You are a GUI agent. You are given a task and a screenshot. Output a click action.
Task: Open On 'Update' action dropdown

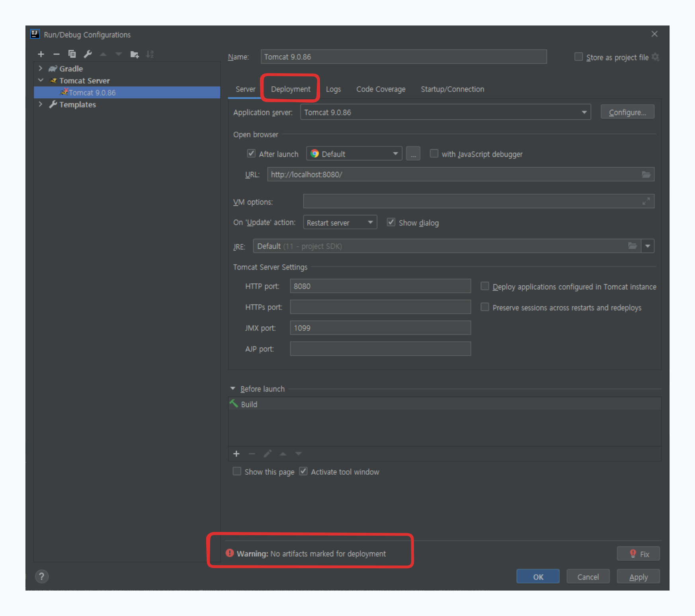[340, 222]
